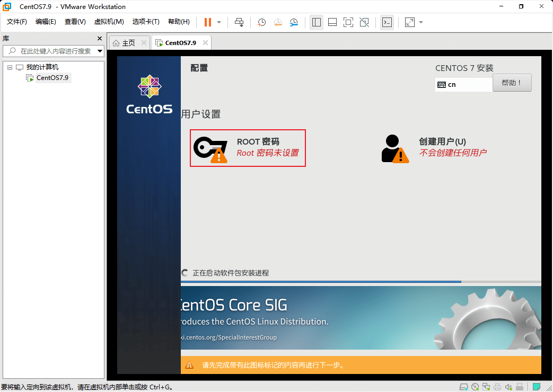Open the 编辑(E) menu
Screen dimensions: 553x392
(46, 22)
